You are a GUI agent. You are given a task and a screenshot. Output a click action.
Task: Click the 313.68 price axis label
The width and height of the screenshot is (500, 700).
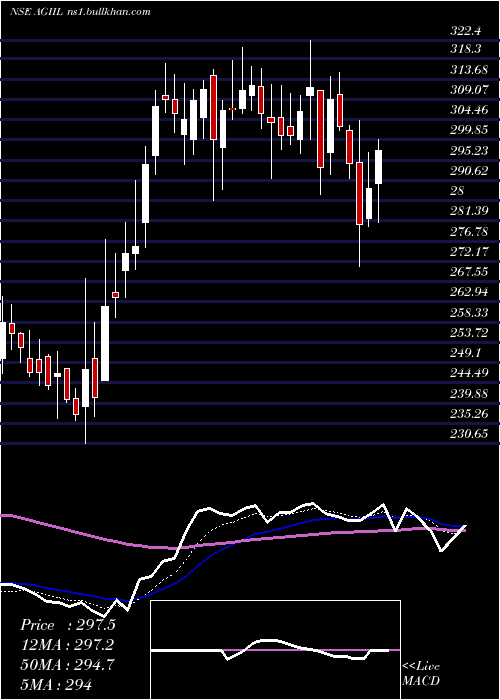click(x=469, y=70)
